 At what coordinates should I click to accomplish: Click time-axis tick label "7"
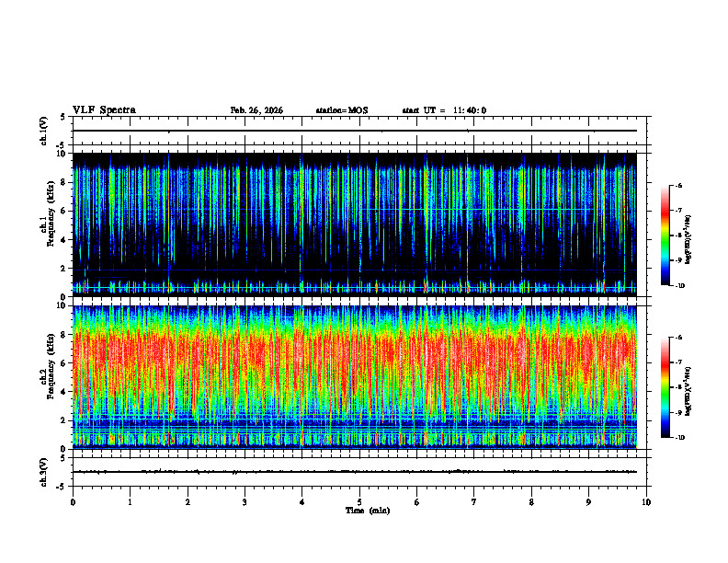click(x=474, y=502)
